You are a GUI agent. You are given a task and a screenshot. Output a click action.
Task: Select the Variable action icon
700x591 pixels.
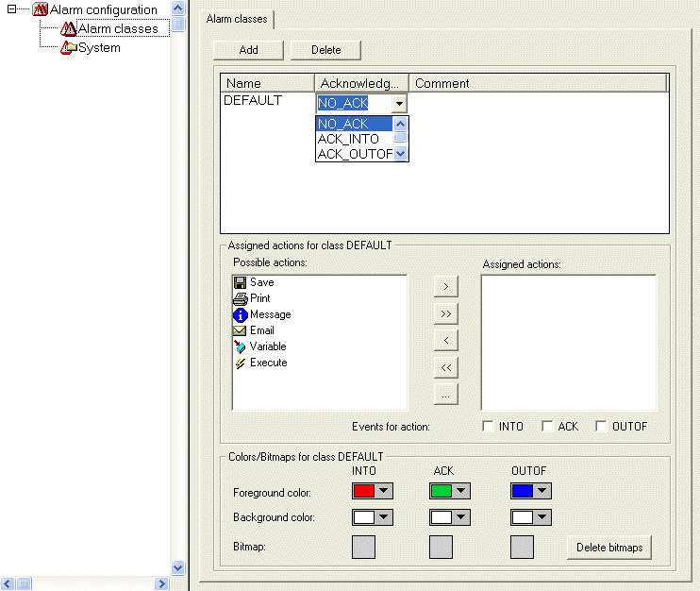tap(240, 346)
